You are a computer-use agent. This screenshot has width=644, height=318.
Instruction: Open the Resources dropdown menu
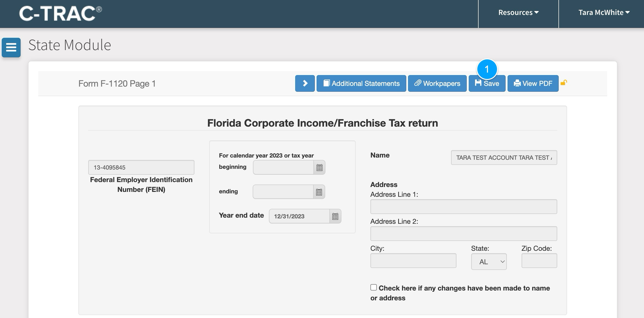coord(518,13)
